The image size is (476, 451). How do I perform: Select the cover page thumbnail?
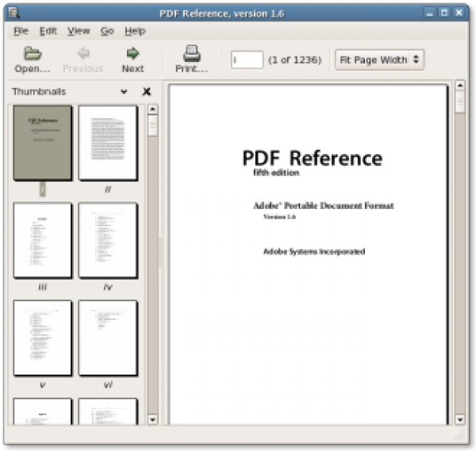pyautogui.click(x=43, y=143)
